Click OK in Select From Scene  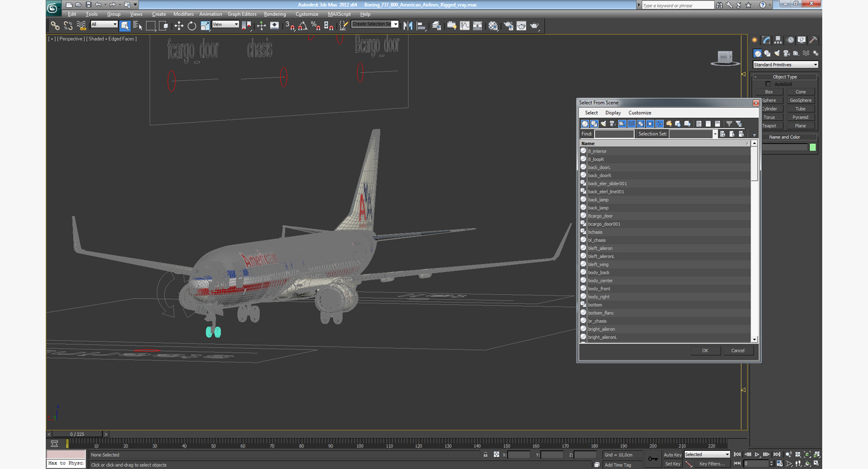click(x=705, y=351)
